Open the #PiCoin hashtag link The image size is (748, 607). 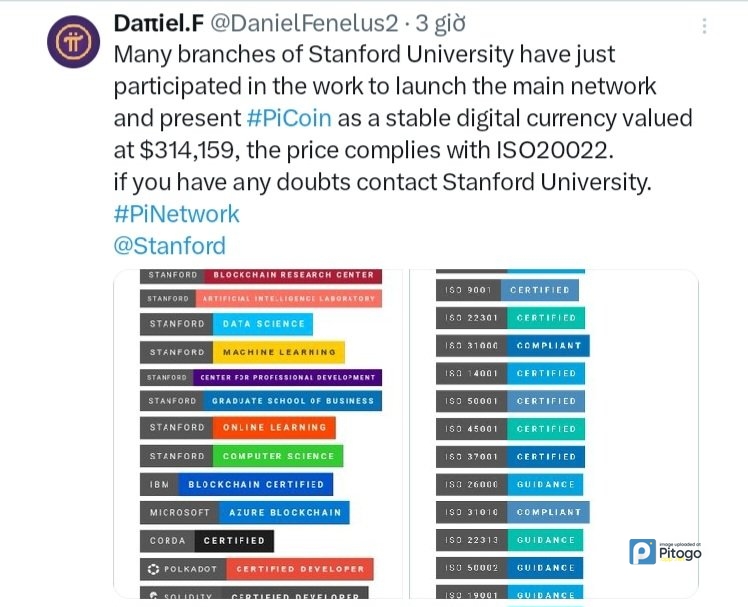(x=289, y=118)
